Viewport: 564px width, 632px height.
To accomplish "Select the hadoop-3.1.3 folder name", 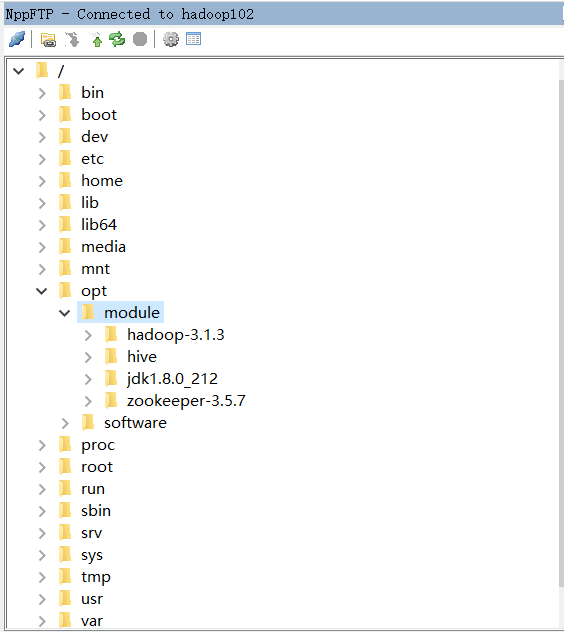I will tap(176, 335).
